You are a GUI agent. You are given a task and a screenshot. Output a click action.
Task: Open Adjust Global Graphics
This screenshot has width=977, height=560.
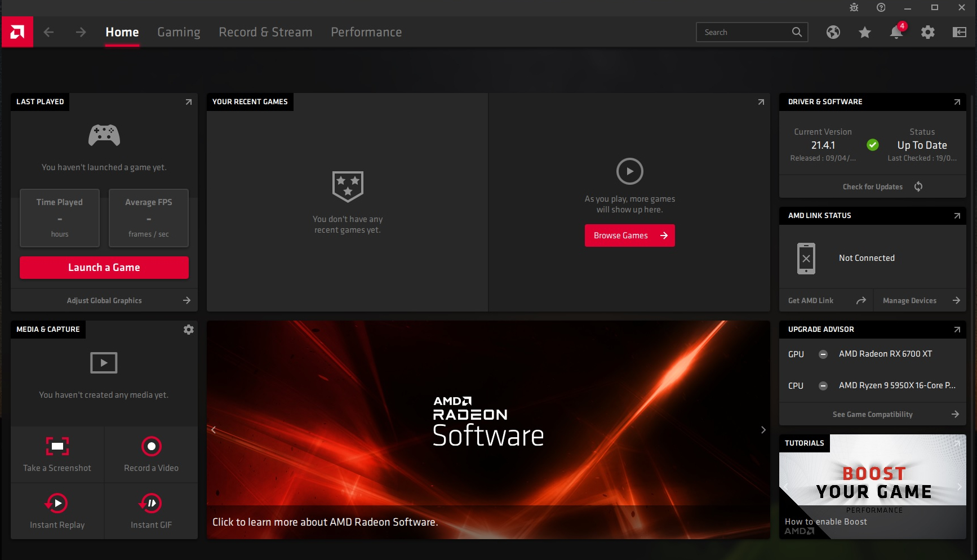tap(104, 300)
